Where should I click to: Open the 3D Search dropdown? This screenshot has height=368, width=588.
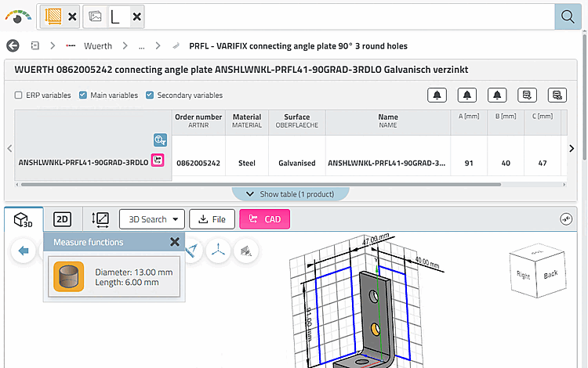tap(152, 219)
